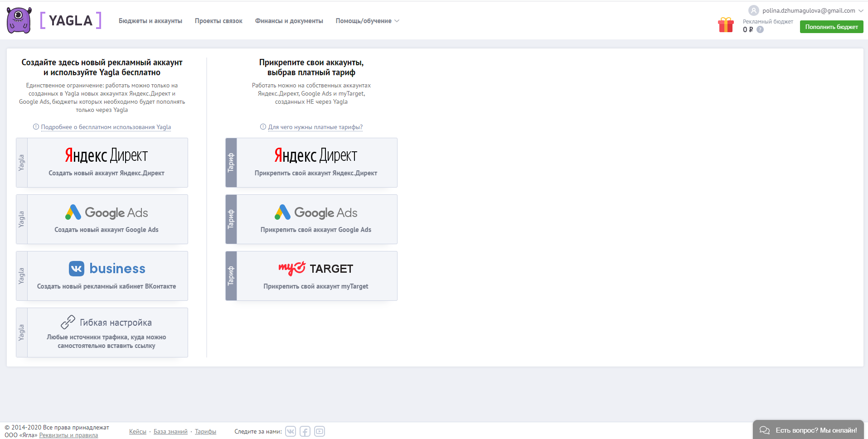Attach your own myTarget account

(x=311, y=276)
